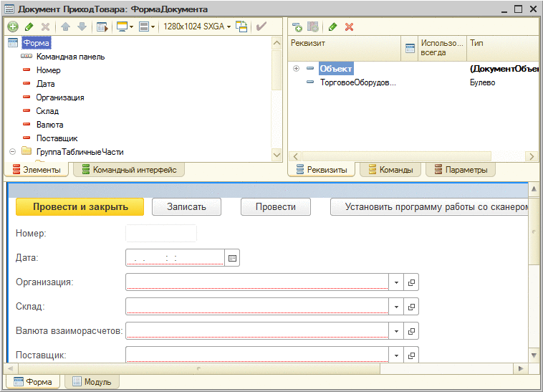The height and width of the screenshot is (392, 543).
Task: Select the Дата element in tree
Action: coord(45,84)
